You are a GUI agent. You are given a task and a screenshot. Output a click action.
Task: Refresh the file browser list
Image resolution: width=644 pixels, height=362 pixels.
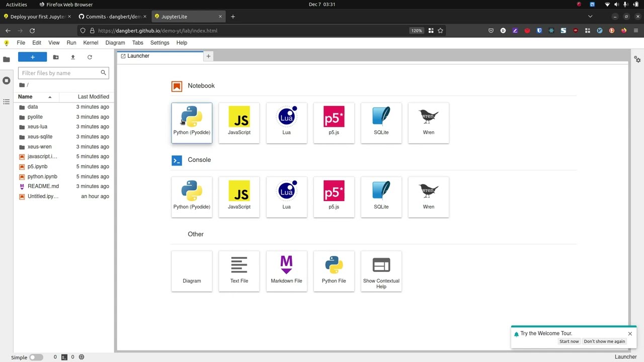(90, 57)
